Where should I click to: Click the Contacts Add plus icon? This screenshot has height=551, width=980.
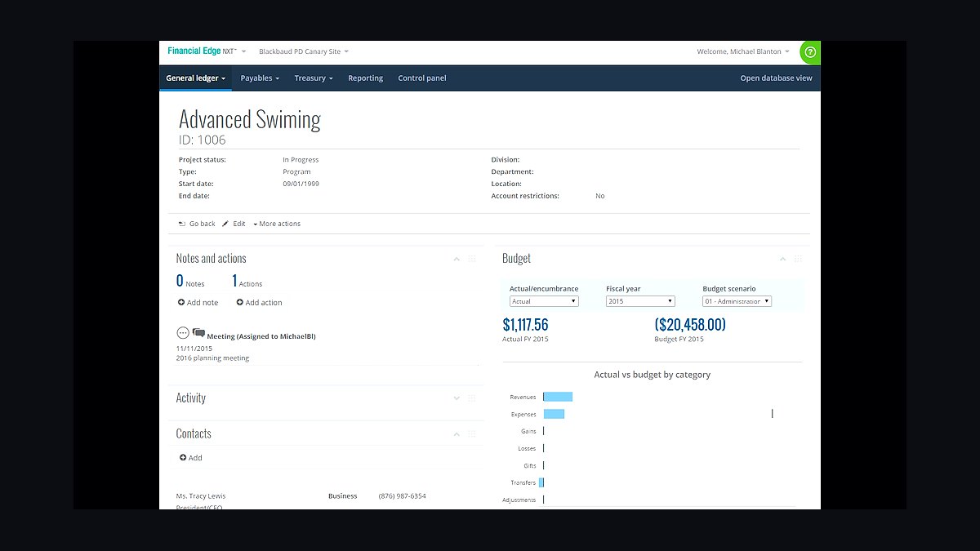(183, 458)
